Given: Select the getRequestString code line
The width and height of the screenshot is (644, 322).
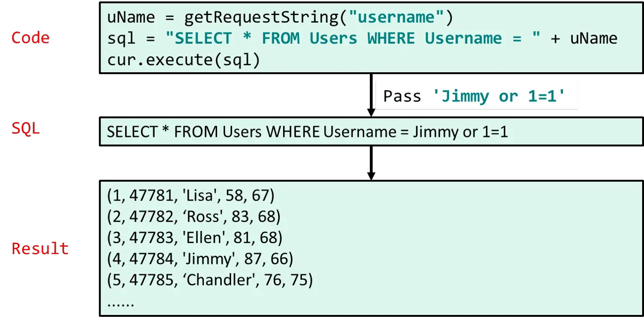Looking at the screenshot, I should (x=280, y=17).
